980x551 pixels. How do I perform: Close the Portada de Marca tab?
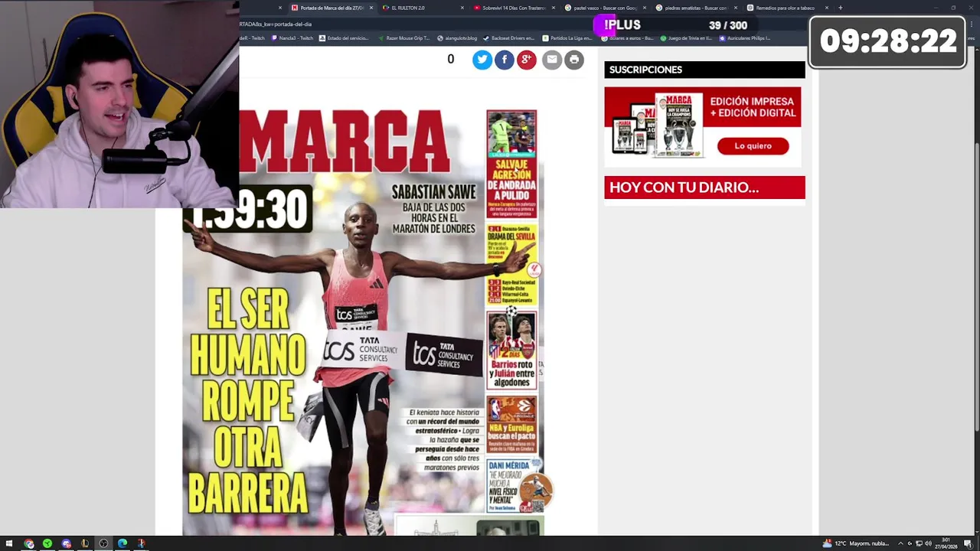coord(371,8)
